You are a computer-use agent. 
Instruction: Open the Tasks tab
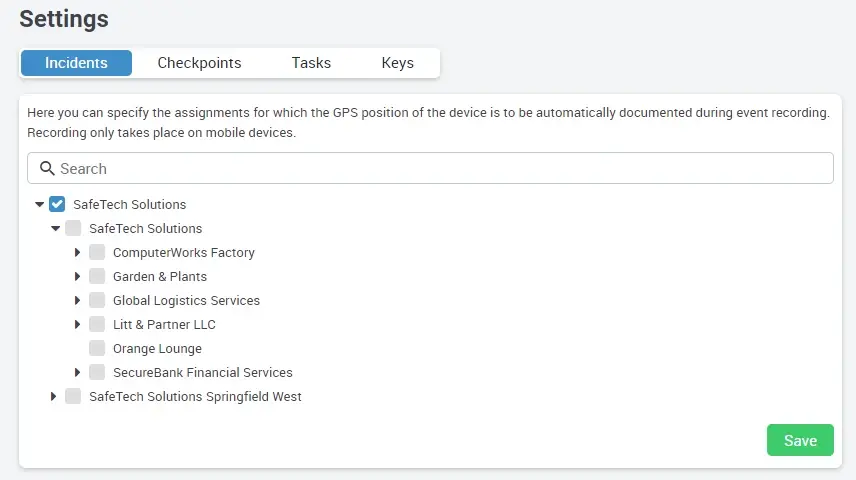[311, 63]
